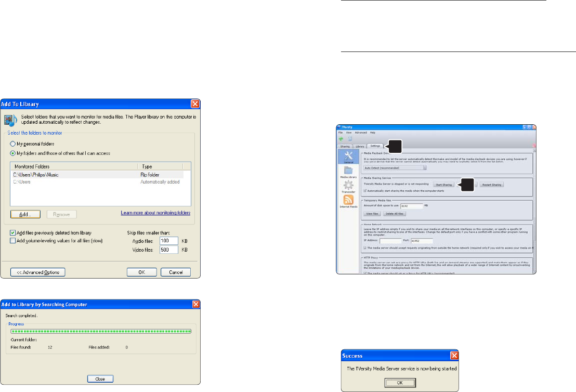Click the IP Address input field
This screenshot has width=576, height=392.
point(390,241)
